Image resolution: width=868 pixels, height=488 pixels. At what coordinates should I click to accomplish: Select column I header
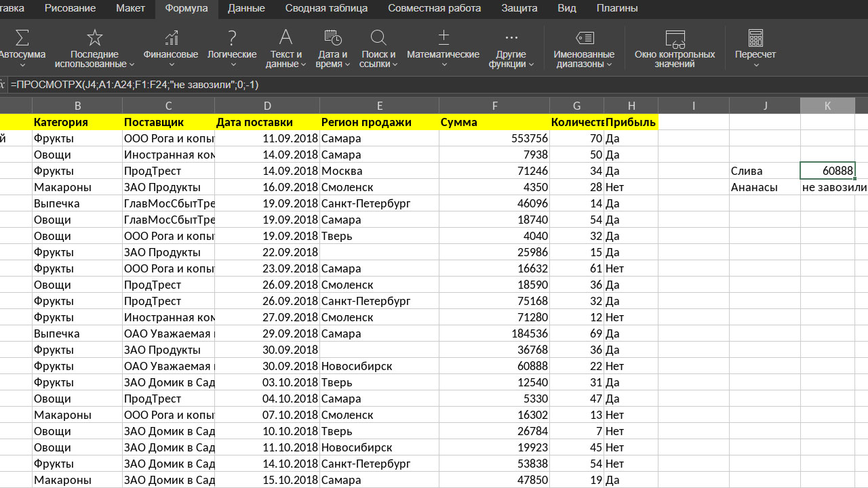coord(694,106)
